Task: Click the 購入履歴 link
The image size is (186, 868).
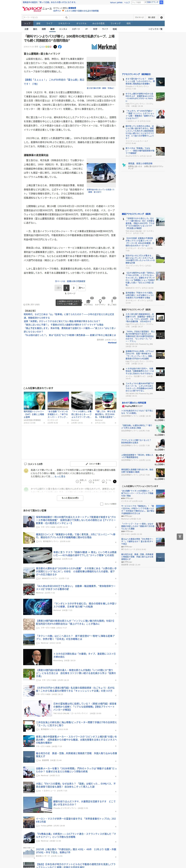Action: tap(152, 17)
